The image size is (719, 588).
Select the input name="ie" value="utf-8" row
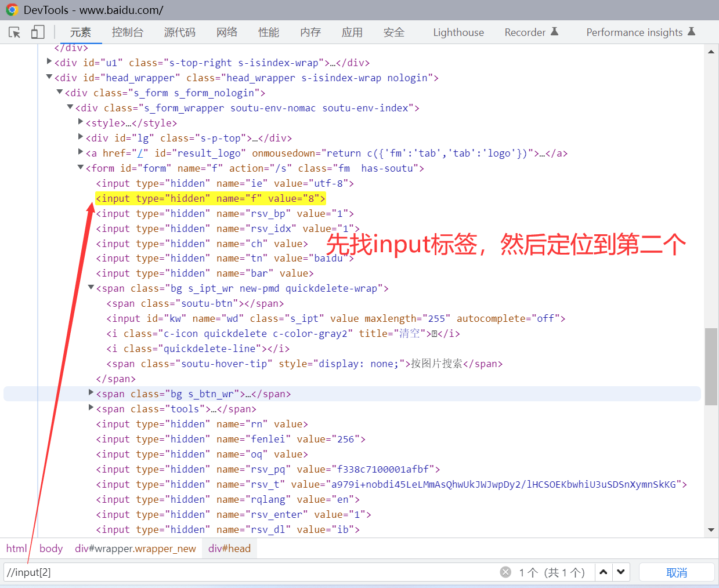(x=225, y=183)
